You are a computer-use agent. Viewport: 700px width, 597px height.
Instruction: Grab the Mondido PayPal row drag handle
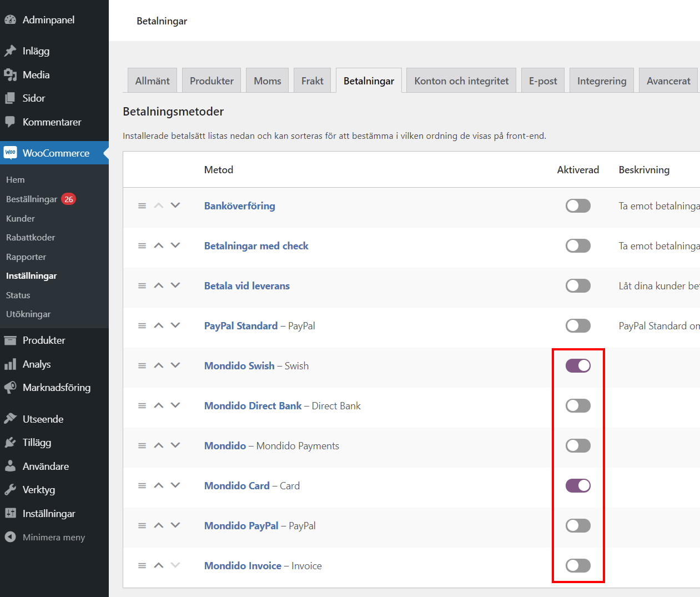(142, 526)
